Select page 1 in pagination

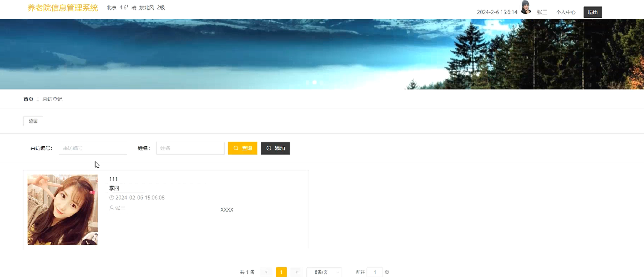tap(281, 272)
